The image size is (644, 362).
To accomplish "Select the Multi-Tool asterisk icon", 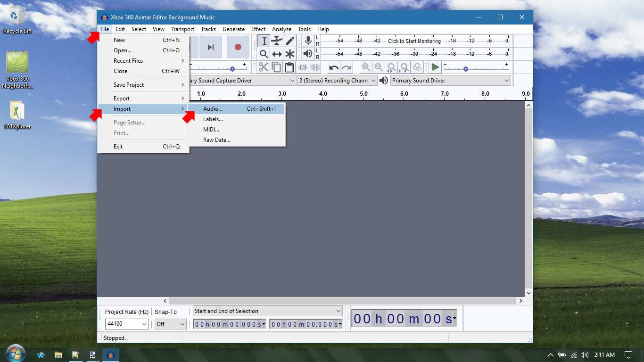I will [289, 54].
